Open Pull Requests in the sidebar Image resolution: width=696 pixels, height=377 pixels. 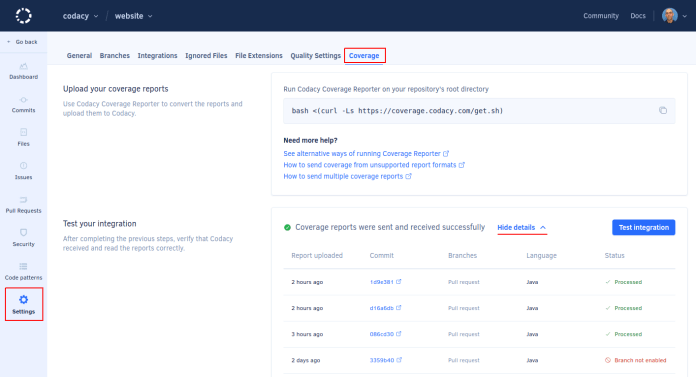pos(24,205)
